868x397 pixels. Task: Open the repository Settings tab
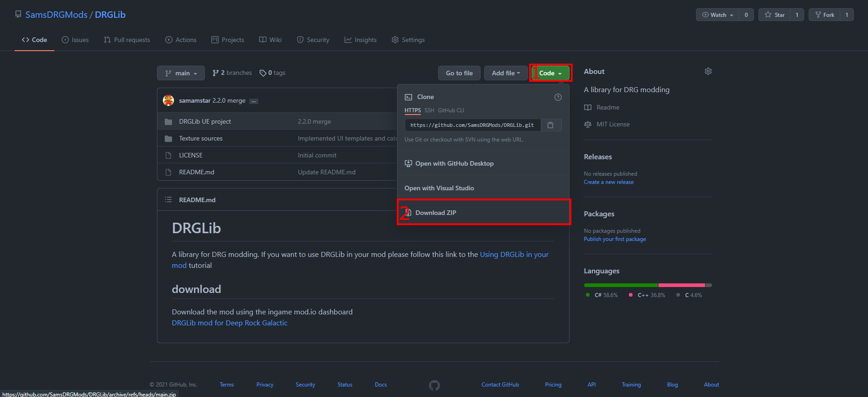tap(408, 40)
